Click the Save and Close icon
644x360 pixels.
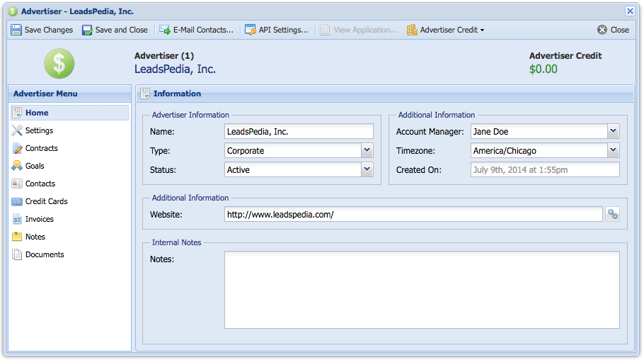point(87,30)
